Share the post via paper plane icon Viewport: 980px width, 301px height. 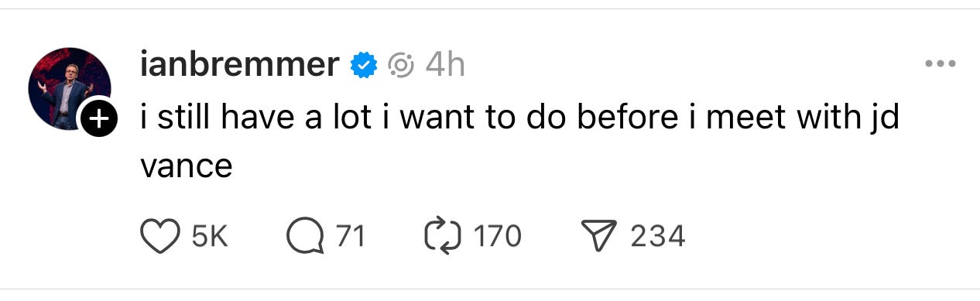(x=601, y=236)
